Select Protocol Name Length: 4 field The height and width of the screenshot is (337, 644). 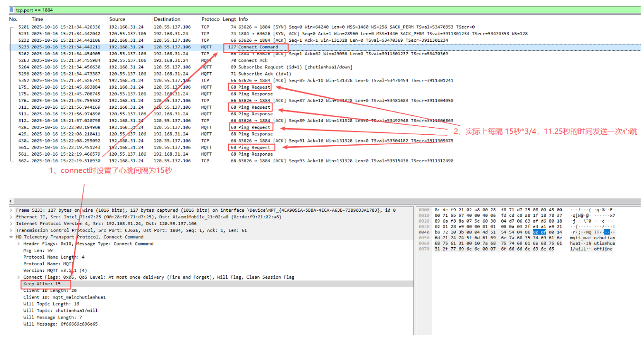coord(54,257)
